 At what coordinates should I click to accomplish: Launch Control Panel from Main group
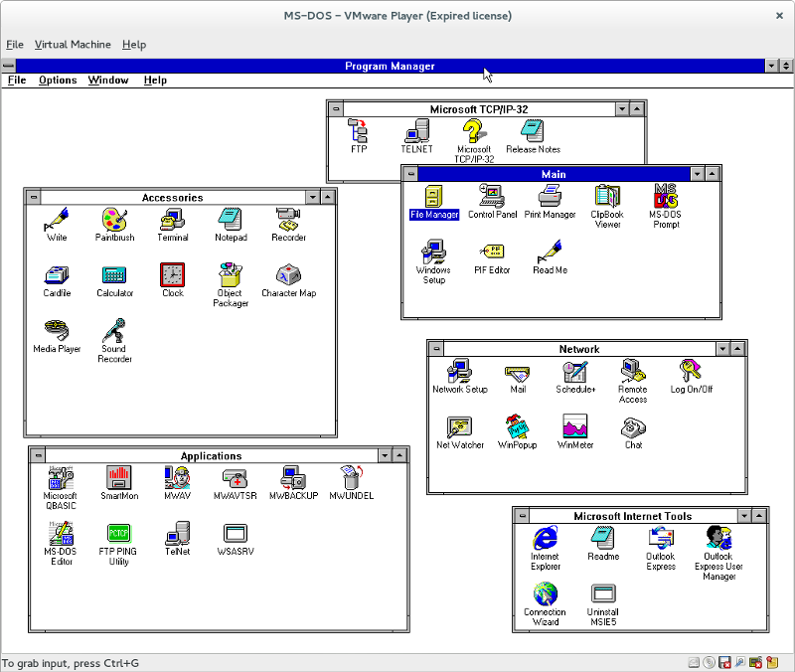click(492, 197)
